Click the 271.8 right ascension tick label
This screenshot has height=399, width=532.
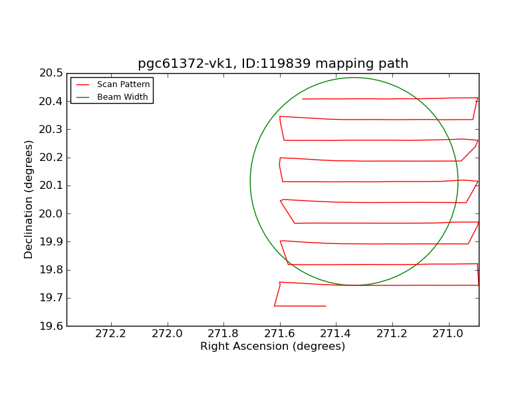(223, 334)
